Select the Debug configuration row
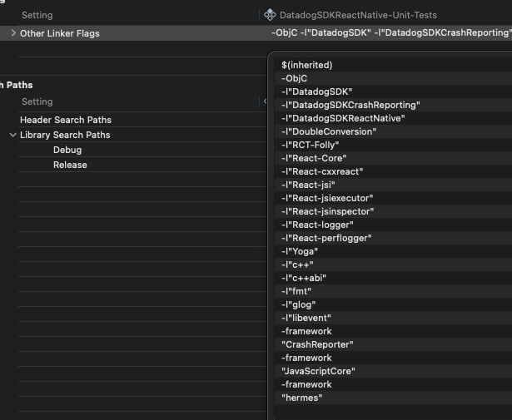This screenshot has height=420, width=512. [67, 150]
